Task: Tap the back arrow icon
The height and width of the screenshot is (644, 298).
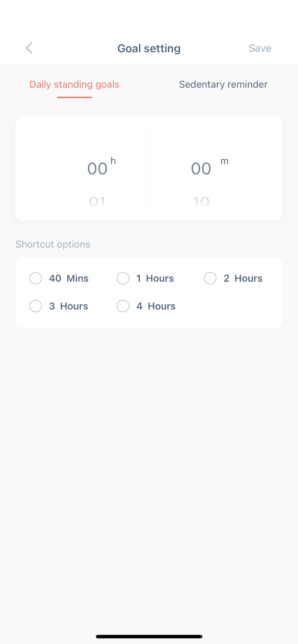Action: (29, 48)
